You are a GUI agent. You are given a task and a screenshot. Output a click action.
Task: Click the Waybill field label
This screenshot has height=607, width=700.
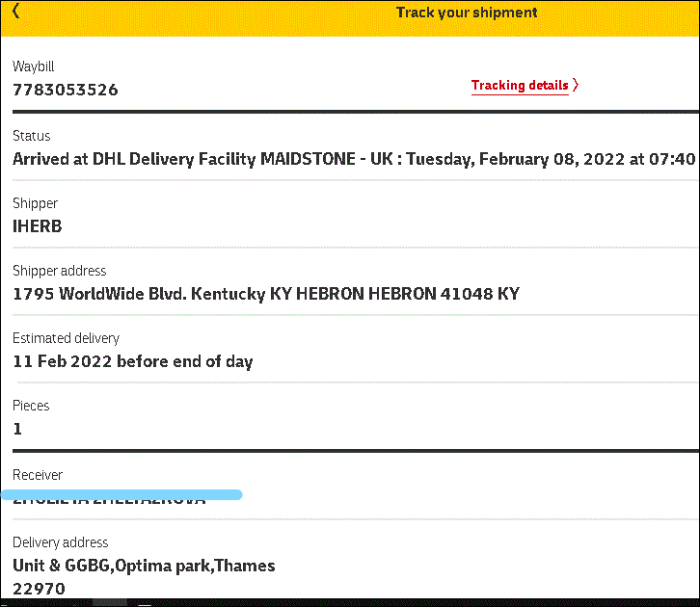point(34,67)
